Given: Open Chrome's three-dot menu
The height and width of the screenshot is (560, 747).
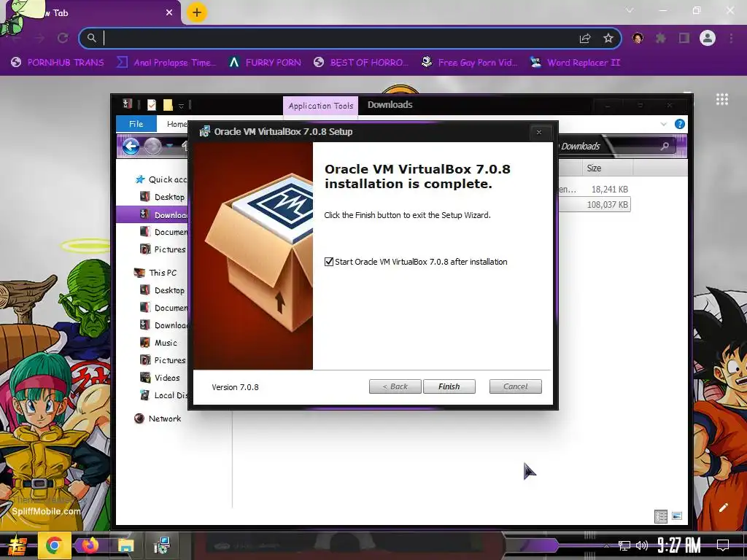Looking at the screenshot, I should (731, 38).
